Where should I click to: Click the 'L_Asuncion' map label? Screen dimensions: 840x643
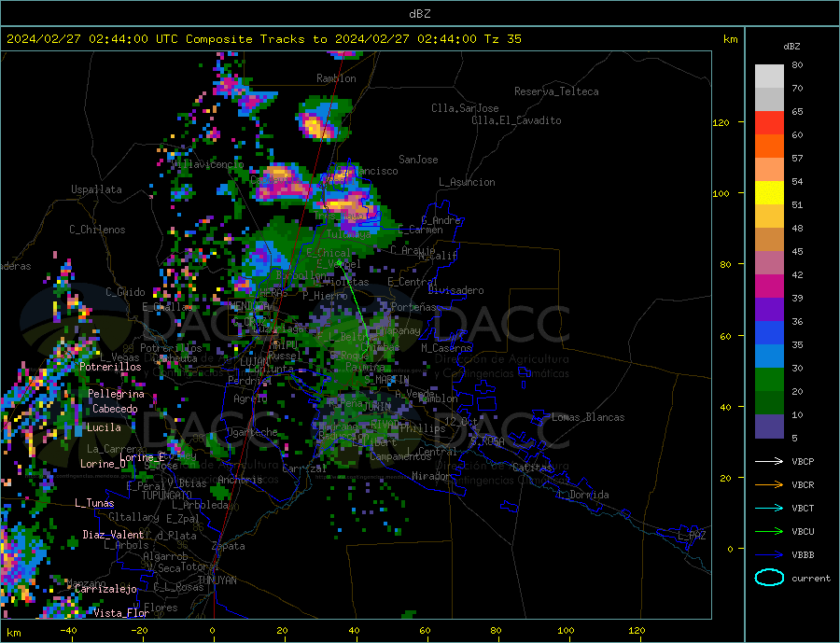click(467, 182)
